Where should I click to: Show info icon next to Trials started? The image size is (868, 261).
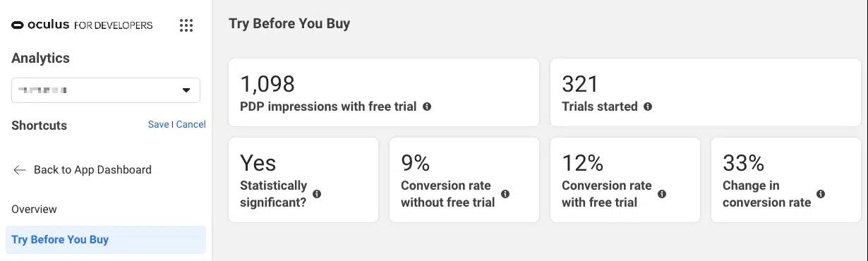click(648, 107)
